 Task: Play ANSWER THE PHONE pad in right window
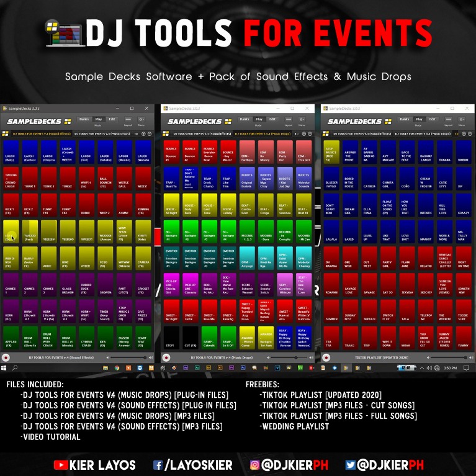click(x=350, y=152)
